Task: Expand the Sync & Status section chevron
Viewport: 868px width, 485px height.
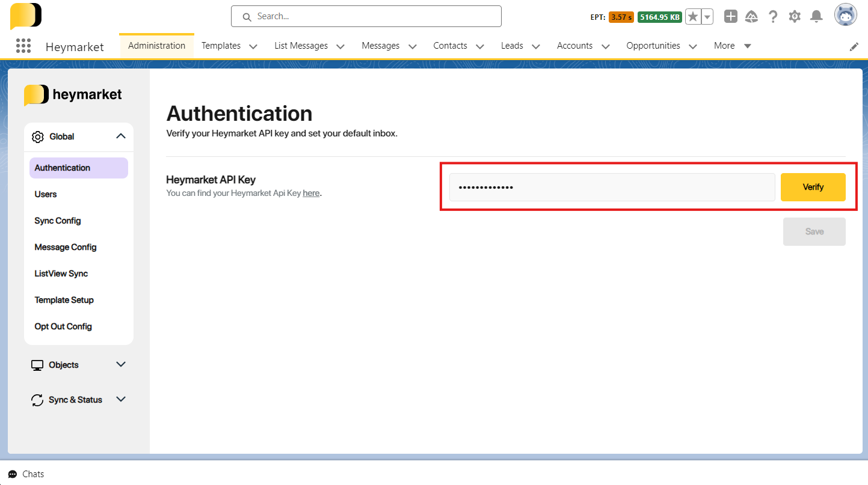Action: [121, 399]
